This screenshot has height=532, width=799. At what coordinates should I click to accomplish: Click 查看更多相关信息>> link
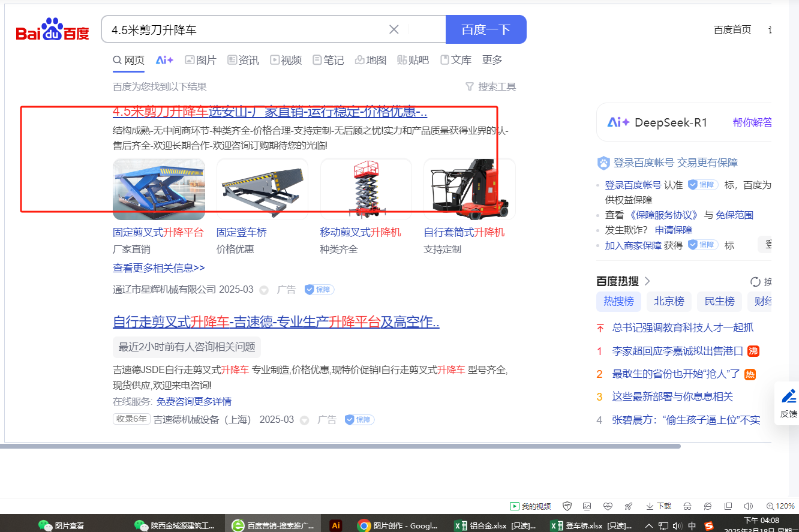159,268
